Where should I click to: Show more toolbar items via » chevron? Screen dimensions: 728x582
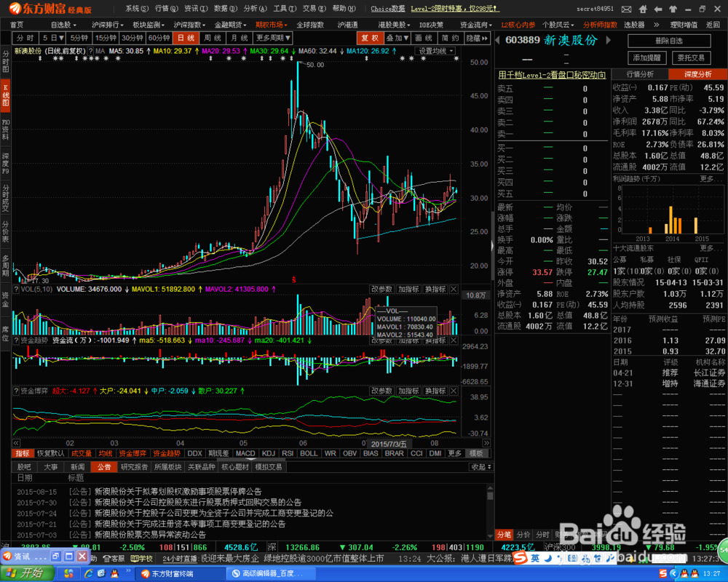(x=656, y=25)
